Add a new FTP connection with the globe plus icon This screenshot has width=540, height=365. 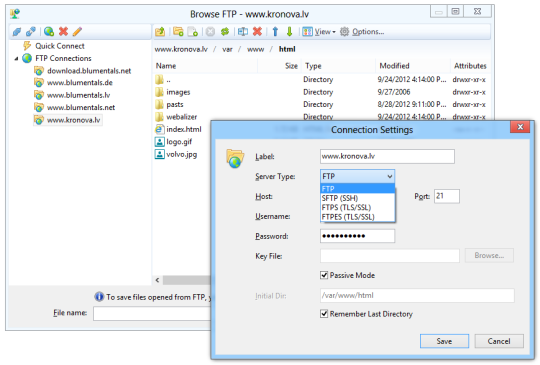(49, 32)
